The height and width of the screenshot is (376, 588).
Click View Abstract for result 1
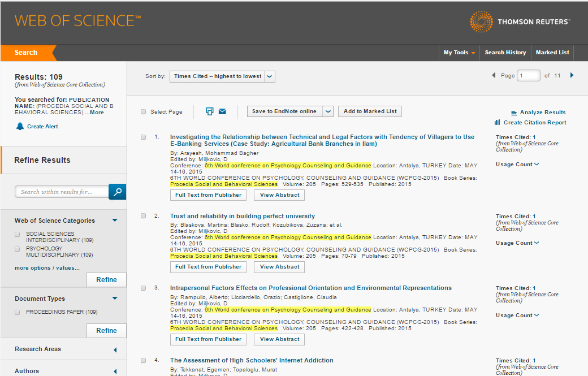pyautogui.click(x=280, y=195)
